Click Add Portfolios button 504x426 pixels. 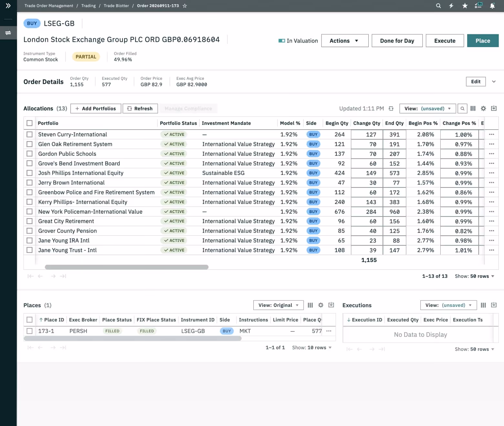[x=96, y=108]
